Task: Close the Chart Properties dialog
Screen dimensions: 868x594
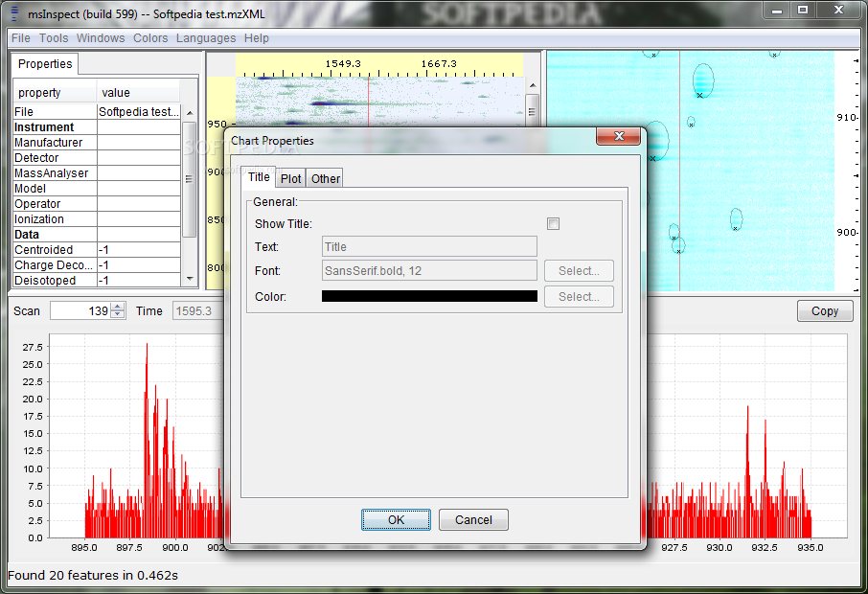Action: click(619, 136)
